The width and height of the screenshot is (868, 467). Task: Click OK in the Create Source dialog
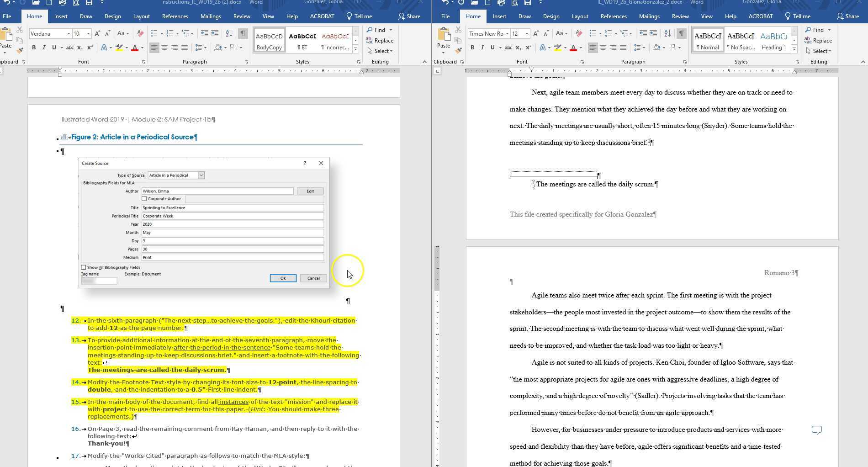coord(283,278)
